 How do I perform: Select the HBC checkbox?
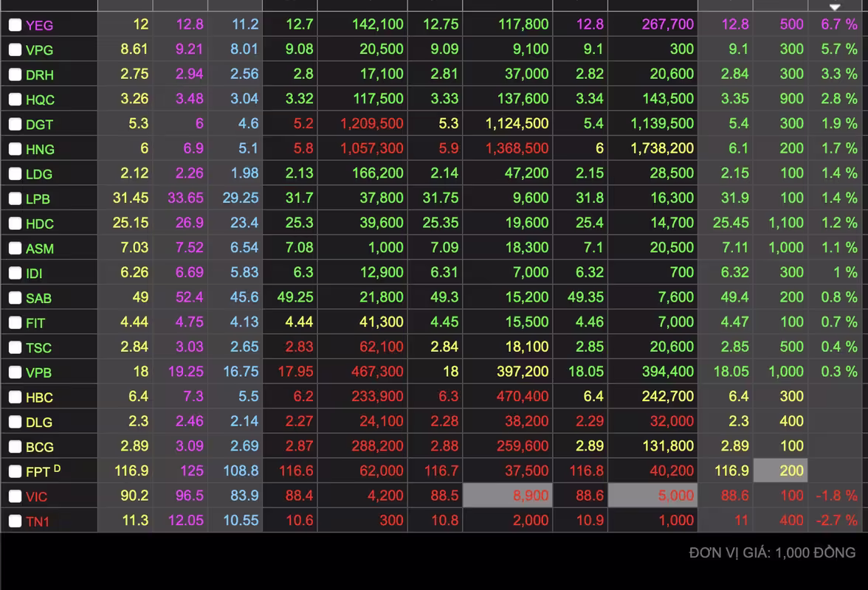15,397
